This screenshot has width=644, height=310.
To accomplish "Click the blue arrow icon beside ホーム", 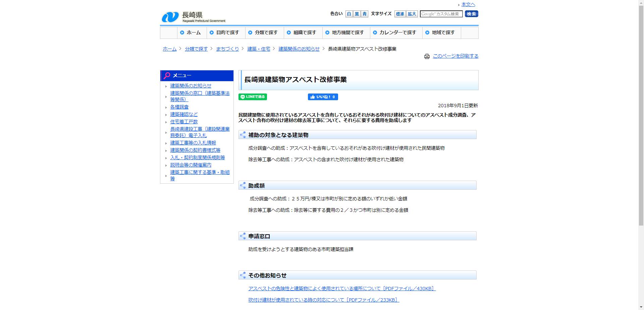I will [x=181, y=33].
